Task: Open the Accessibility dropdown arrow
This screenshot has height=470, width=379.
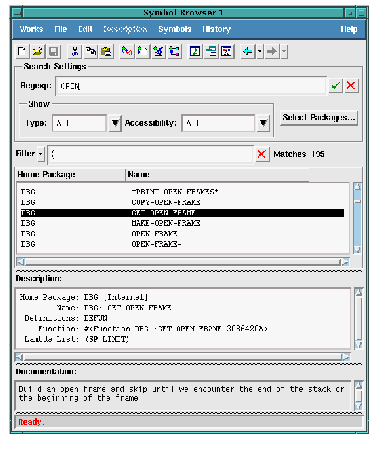Action: click(x=263, y=124)
